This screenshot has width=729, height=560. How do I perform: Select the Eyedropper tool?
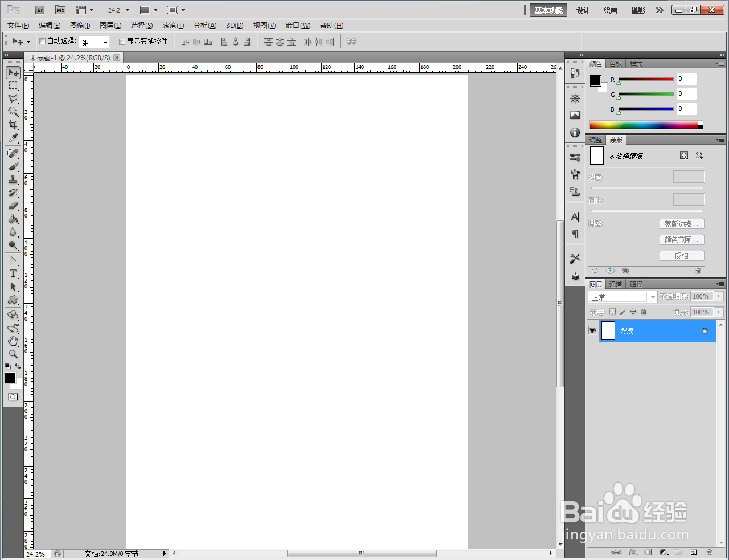(x=13, y=138)
